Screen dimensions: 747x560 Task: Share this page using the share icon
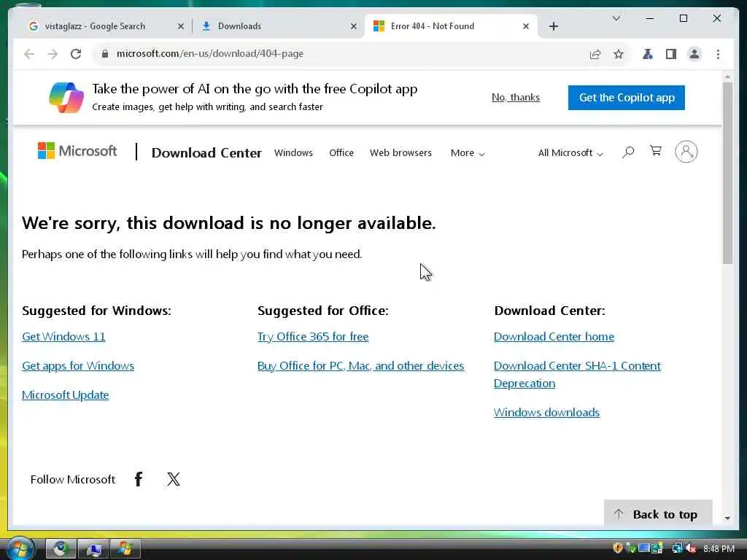click(595, 54)
